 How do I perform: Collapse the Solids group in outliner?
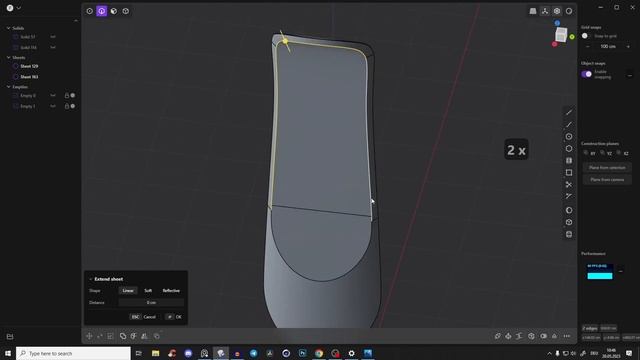(9, 28)
